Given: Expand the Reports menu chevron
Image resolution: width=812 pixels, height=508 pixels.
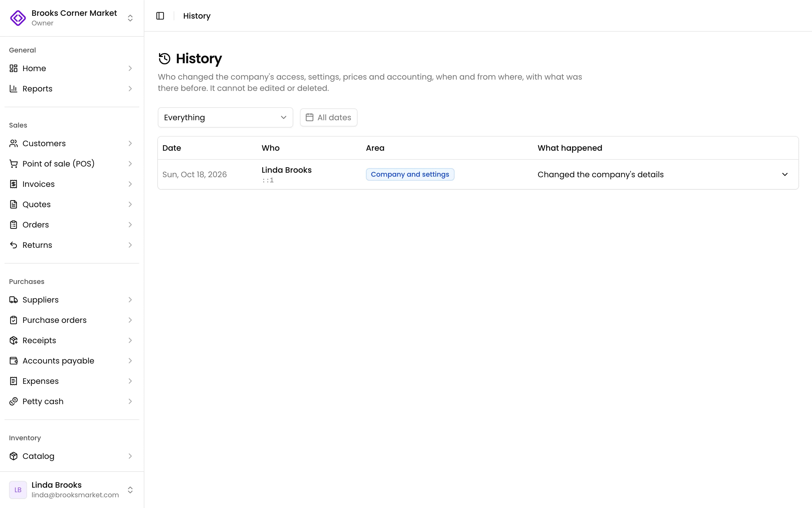Looking at the screenshot, I should pos(130,89).
